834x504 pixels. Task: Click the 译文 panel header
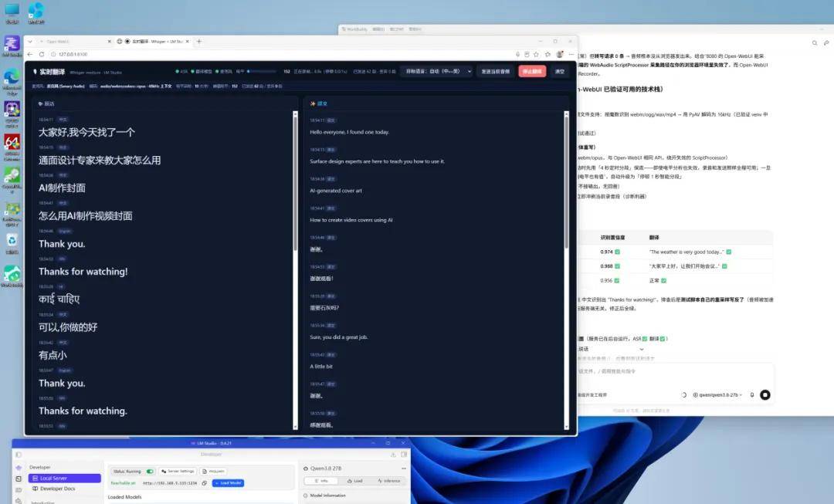pyautogui.click(x=319, y=103)
